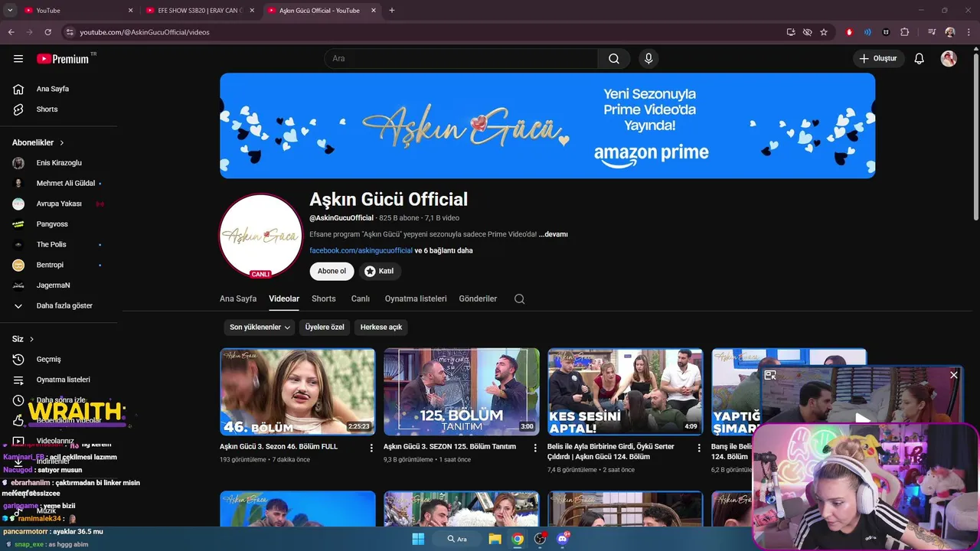Open Chrome tab search dropdown
The height and width of the screenshot is (551, 980).
point(10,11)
